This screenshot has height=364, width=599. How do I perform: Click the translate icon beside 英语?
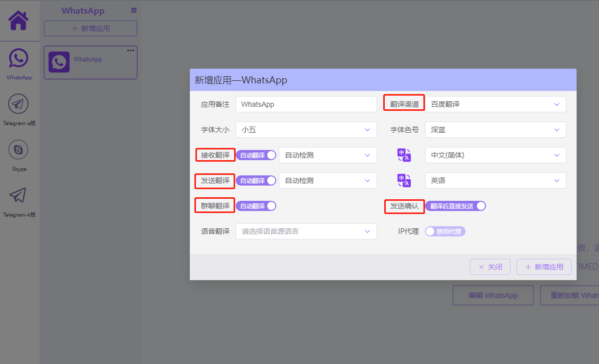(404, 180)
